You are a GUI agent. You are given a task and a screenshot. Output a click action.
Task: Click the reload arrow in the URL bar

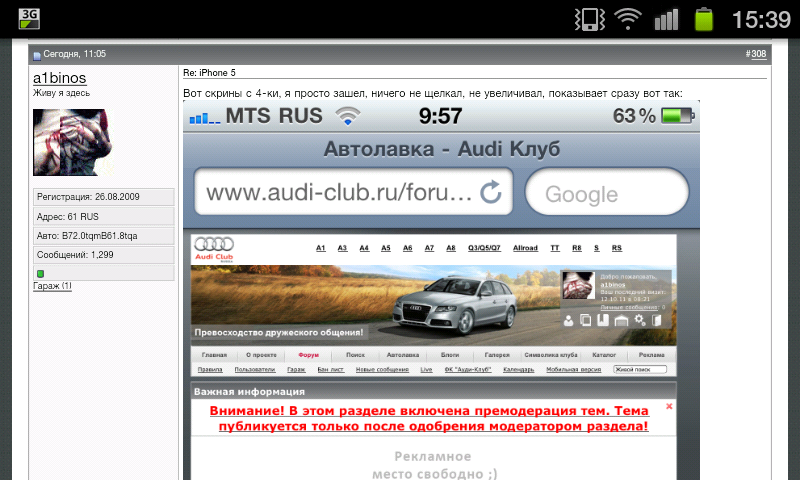[x=491, y=192]
